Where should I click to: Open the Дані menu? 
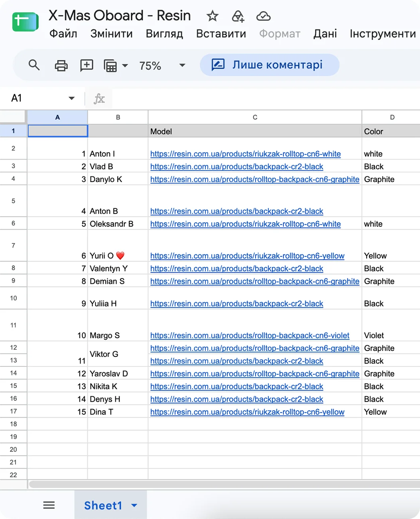pos(325,34)
